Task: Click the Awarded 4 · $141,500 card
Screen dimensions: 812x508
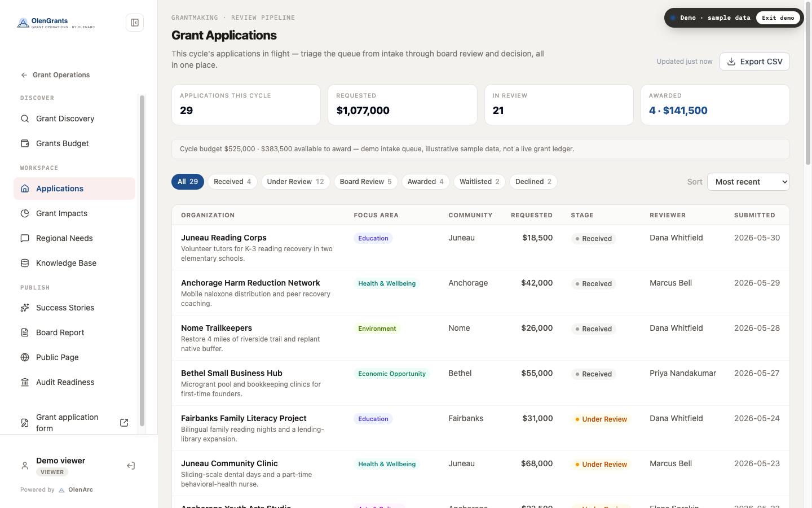Action: (715, 105)
